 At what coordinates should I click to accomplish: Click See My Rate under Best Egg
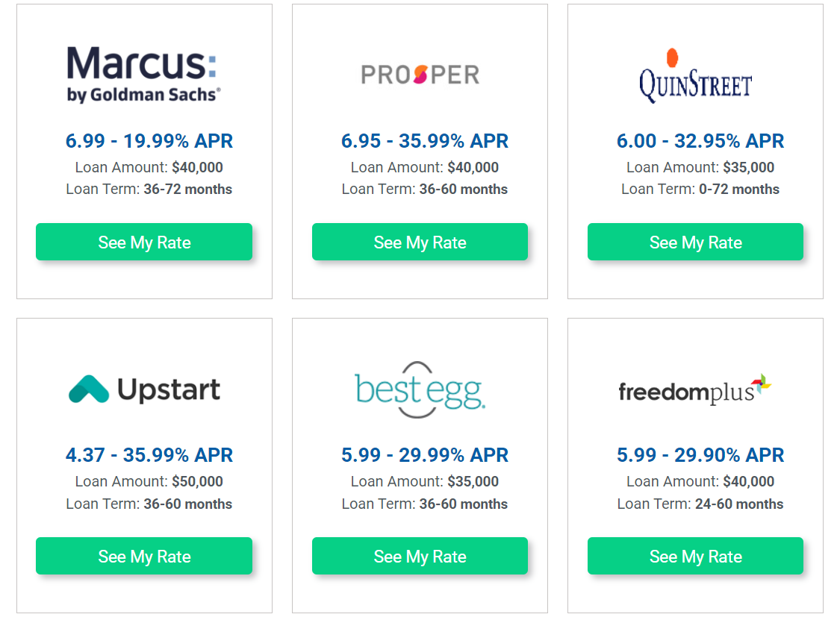click(x=420, y=557)
